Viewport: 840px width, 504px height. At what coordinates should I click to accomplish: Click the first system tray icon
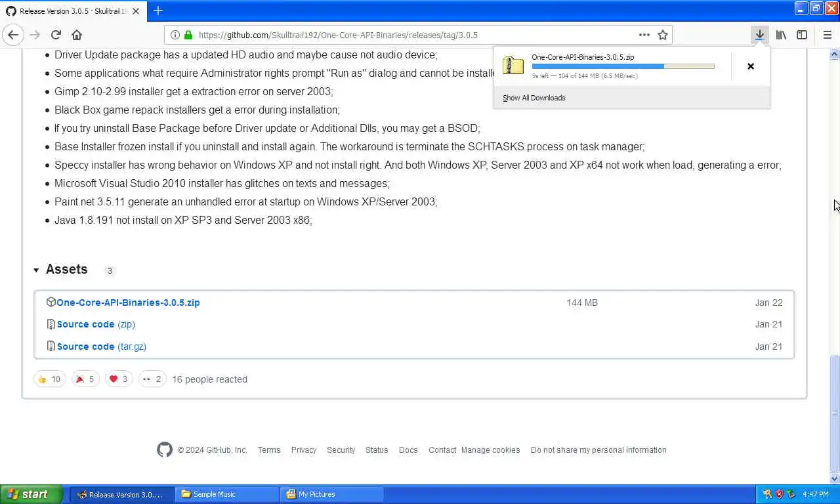pyautogui.click(x=767, y=494)
